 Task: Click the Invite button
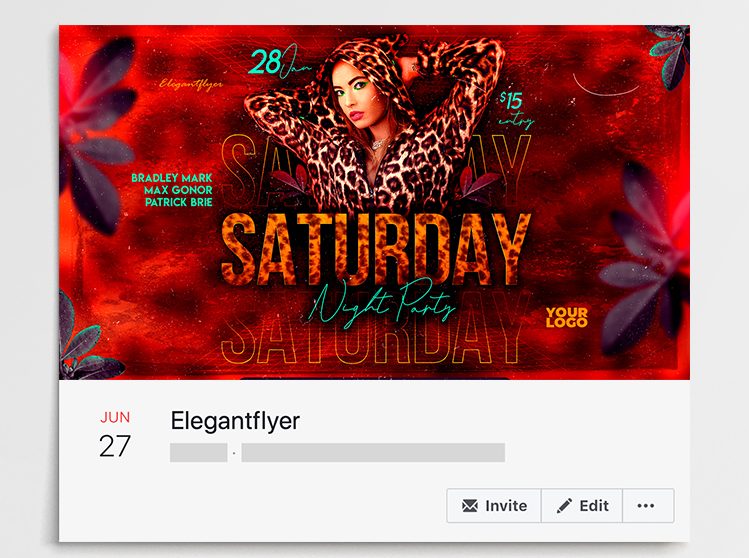tap(494, 505)
